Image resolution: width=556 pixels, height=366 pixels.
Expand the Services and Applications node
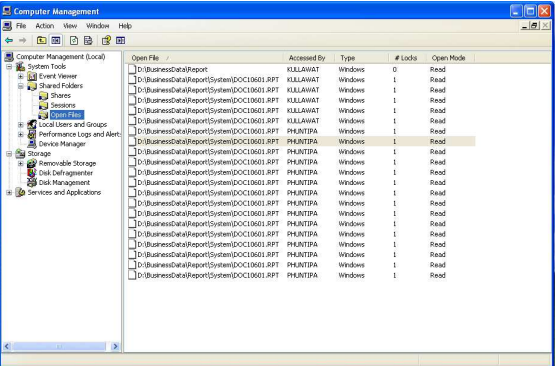point(9,193)
